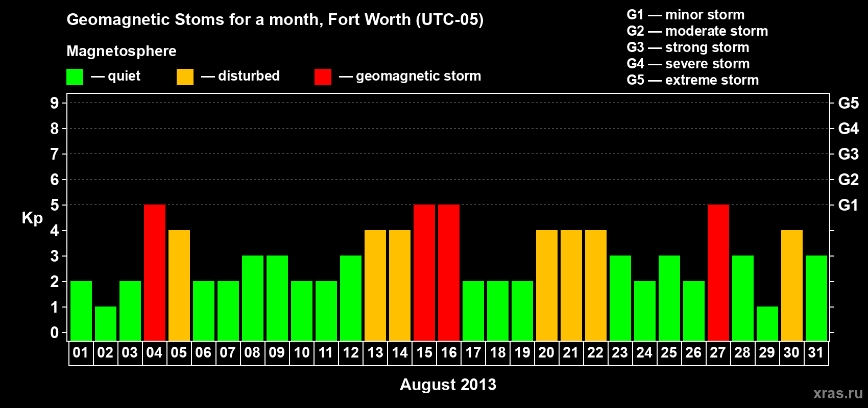Select the red bar for day 15
This screenshot has height=408, width=868.
coord(424,272)
